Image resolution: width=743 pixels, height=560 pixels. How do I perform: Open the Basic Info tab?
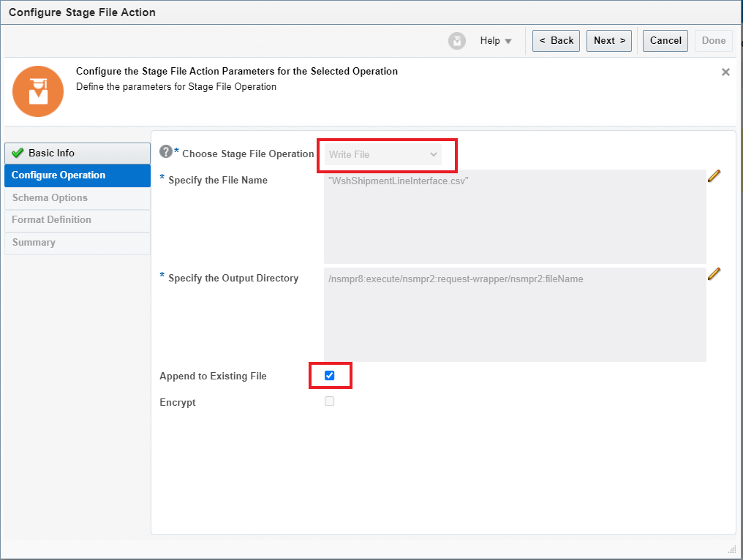point(77,154)
